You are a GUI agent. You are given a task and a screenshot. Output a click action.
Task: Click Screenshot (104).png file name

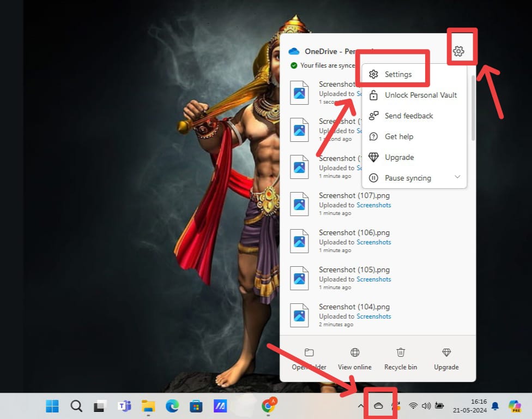(x=354, y=307)
